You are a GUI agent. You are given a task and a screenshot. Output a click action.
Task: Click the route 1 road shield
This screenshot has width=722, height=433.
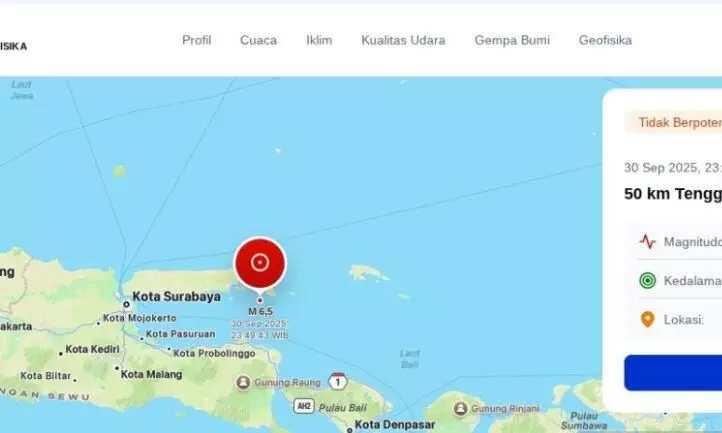338,381
